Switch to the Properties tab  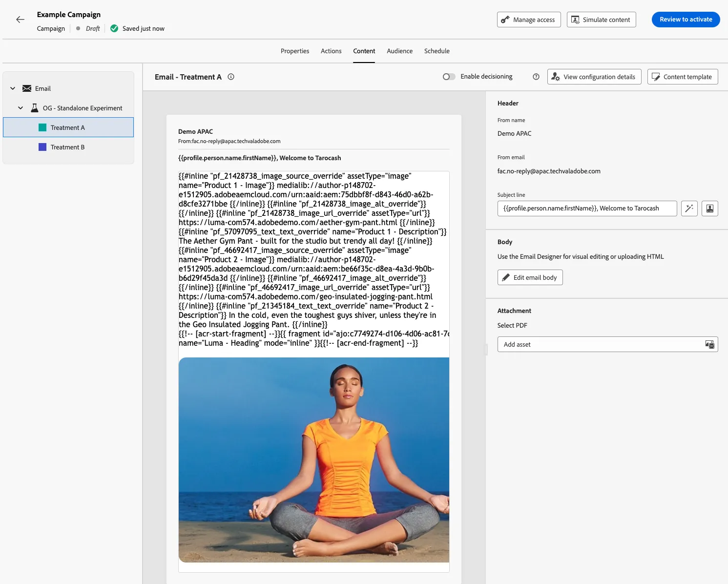pos(295,51)
